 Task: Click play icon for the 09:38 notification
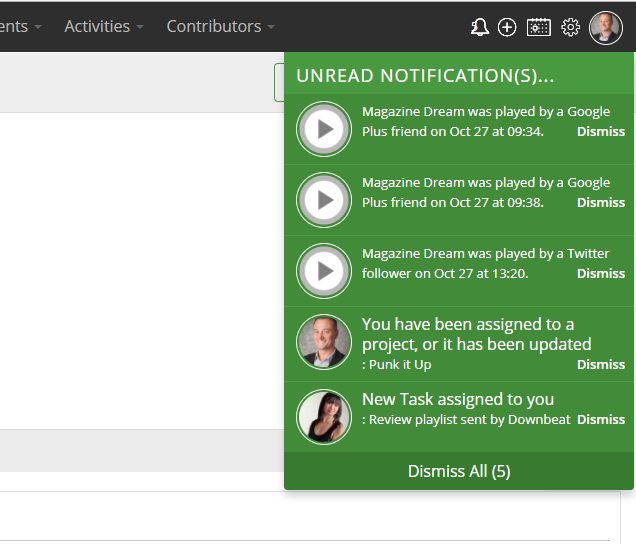click(324, 200)
